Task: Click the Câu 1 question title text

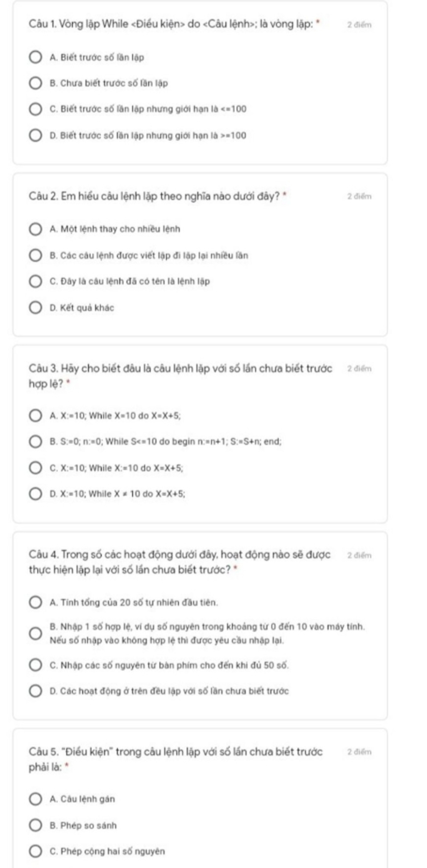Action: coord(175,24)
